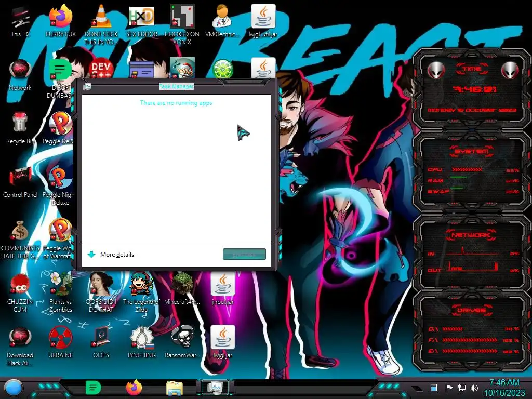Screen dimensions: 532x399
Task: Open File Explorer from the taskbar
Action: click(x=175, y=388)
